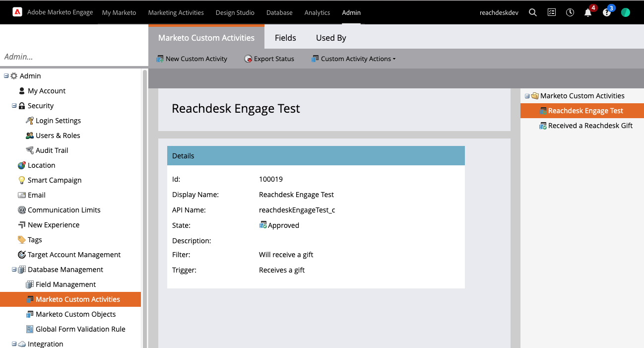This screenshot has width=644, height=348.
Task: Click the Tags label icon
Action: 22,240
